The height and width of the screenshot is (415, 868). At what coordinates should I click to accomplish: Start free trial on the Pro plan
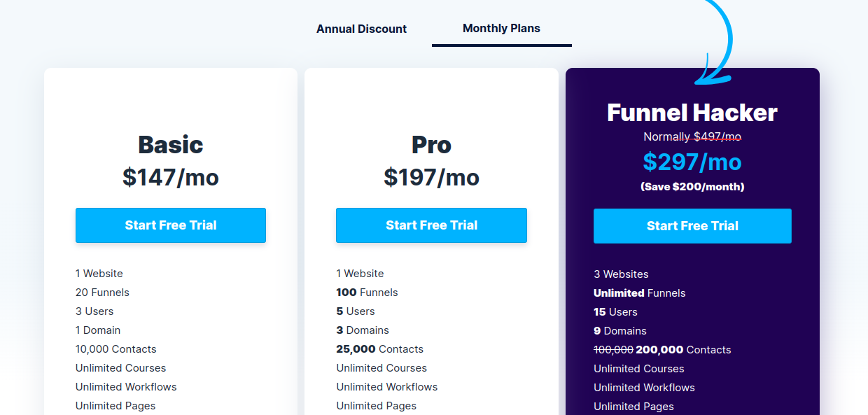pos(431,225)
